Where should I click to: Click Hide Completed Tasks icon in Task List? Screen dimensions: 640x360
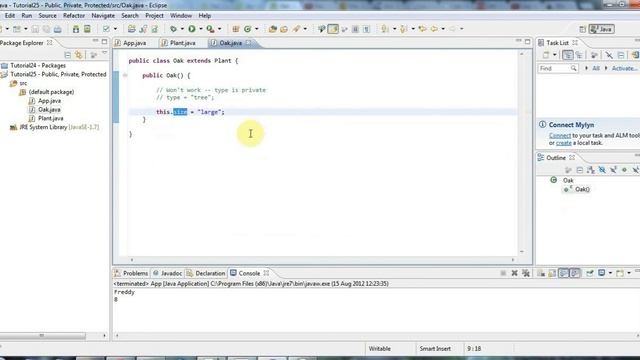pos(609,55)
